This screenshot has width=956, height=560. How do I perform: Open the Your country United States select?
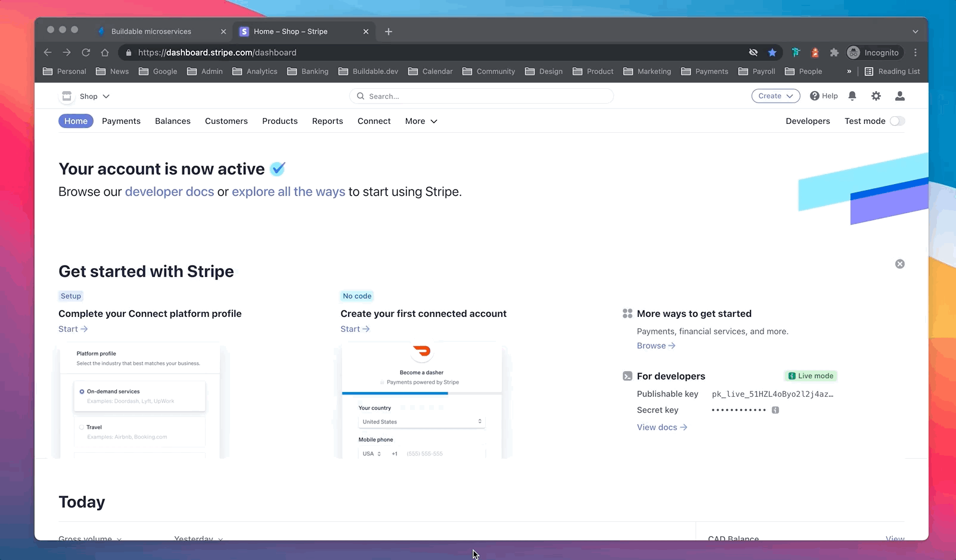click(x=421, y=422)
